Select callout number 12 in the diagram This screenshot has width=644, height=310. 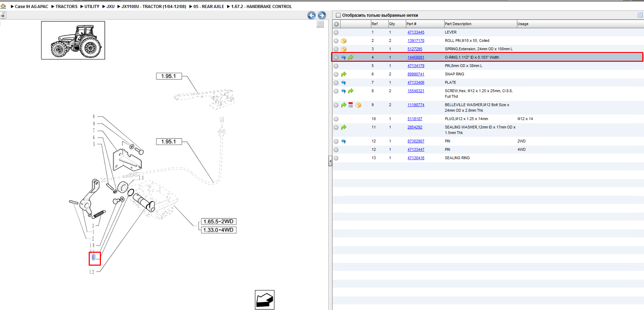[x=92, y=272]
